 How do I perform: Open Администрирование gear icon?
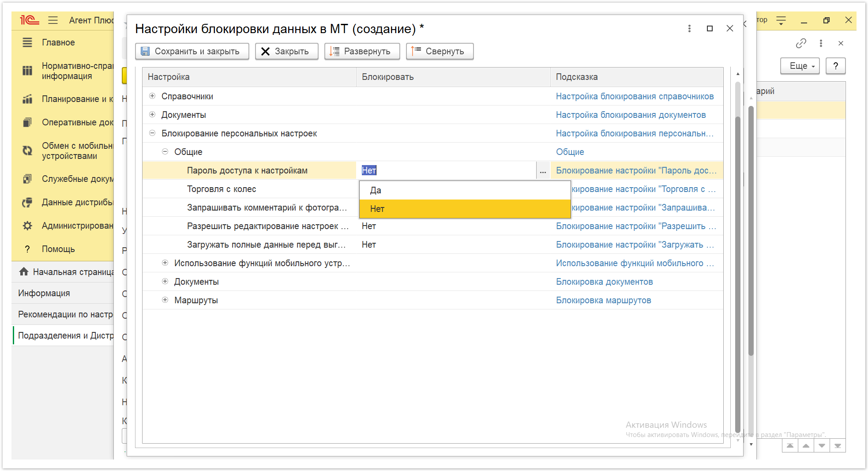(27, 226)
